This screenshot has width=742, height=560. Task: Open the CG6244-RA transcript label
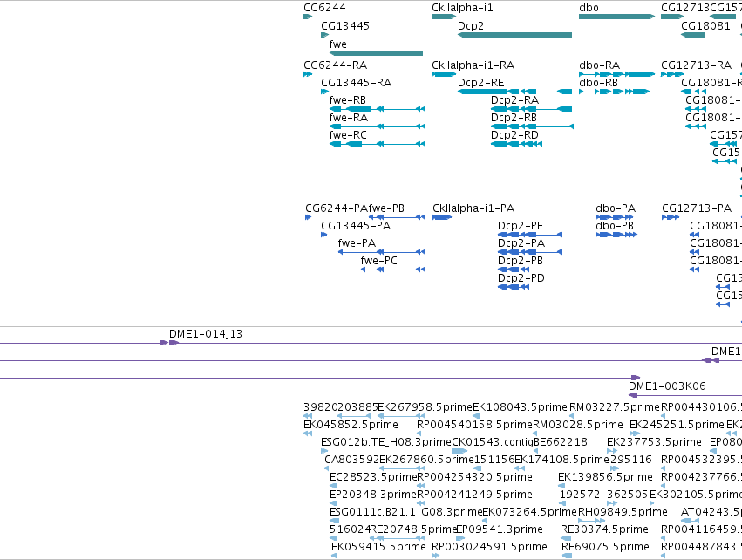[336, 65]
